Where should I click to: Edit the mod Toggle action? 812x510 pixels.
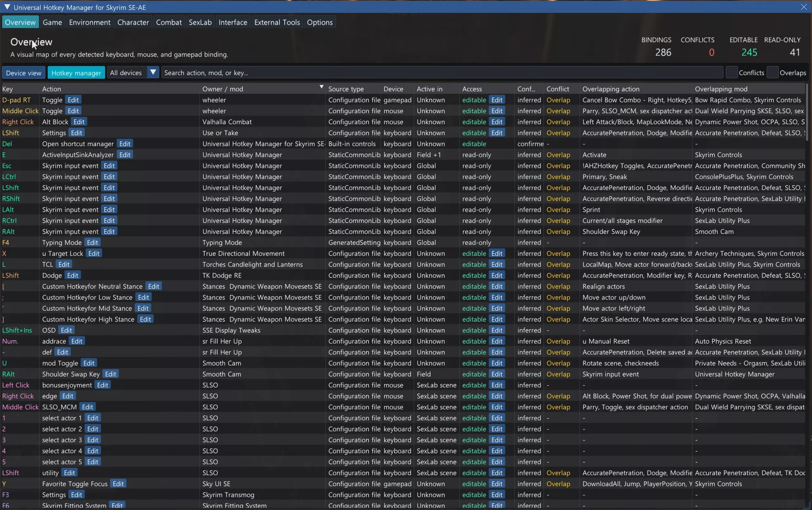coord(89,363)
